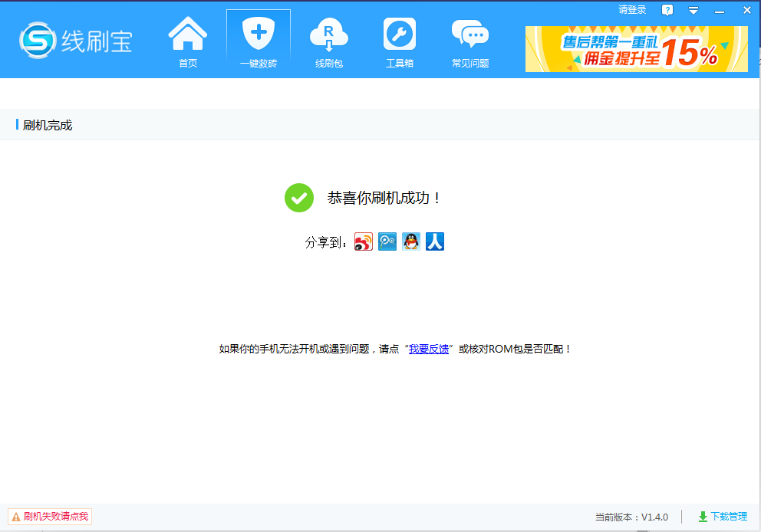Open help via the question mark icon
Image resolution: width=761 pixels, height=532 pixels.
coord(667,9)
